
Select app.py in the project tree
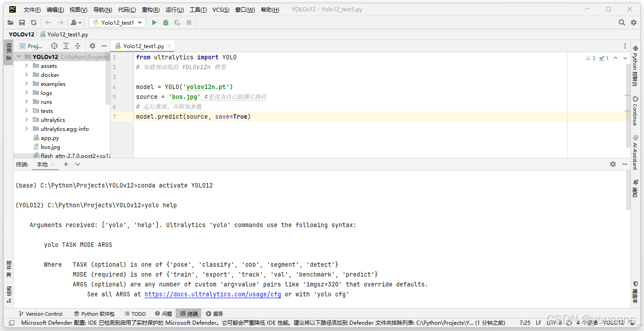click(49, 138)
